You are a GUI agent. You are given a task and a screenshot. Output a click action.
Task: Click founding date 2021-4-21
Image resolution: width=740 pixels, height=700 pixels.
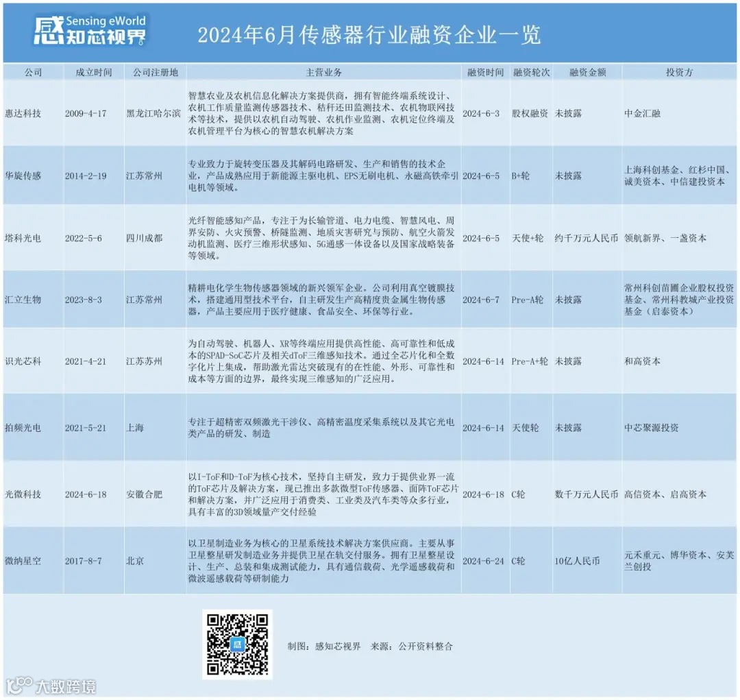click(86, 361)
